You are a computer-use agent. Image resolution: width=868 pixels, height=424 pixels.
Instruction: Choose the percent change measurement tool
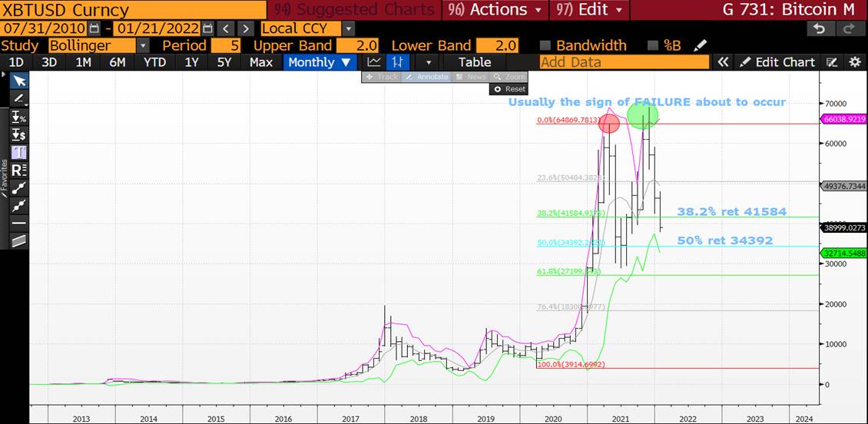19,117
